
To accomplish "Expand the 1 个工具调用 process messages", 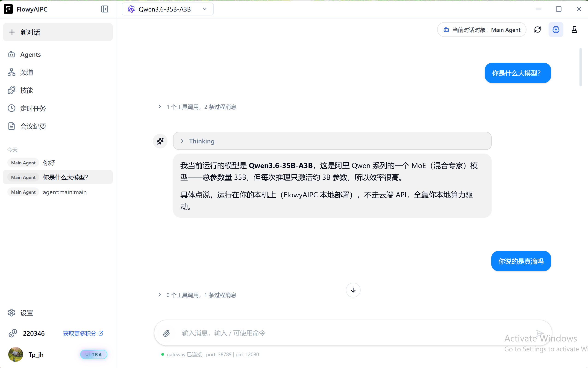I will (197, 107).
